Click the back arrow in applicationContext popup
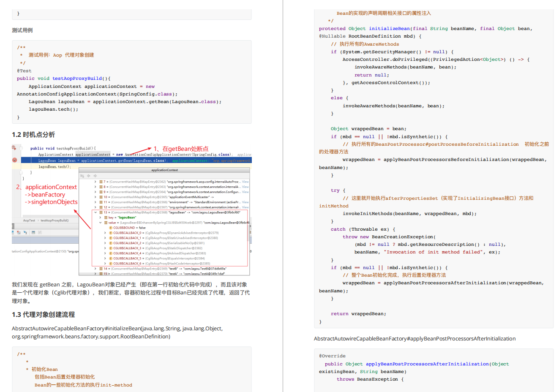Image resolution: width=559 pixels, height=392 pixels. pyautogui.click(x=88, y=176)
